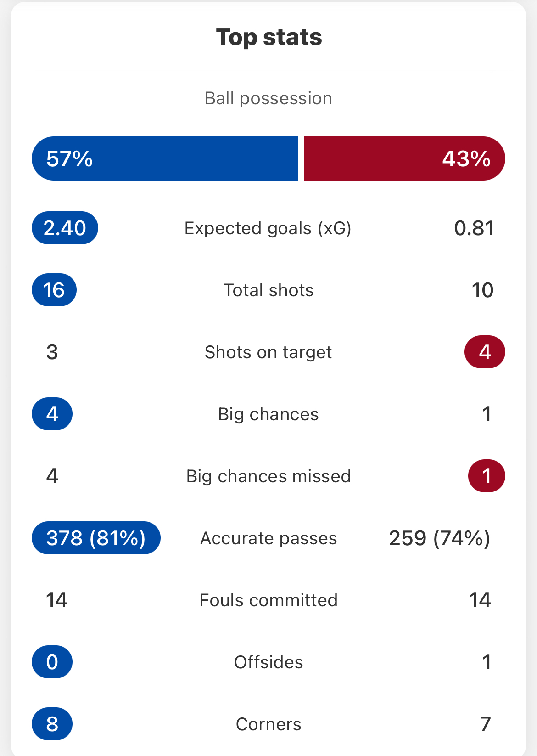Screen dimensions: 537x756
Task: Tap the blue 57% possession bar
Action: click(x=165, y=158)
